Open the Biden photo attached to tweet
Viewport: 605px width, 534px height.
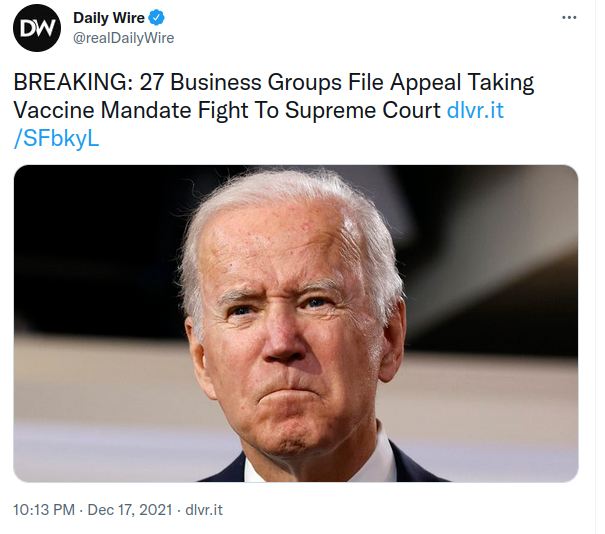pyautogui.click(x=296, y=323)
